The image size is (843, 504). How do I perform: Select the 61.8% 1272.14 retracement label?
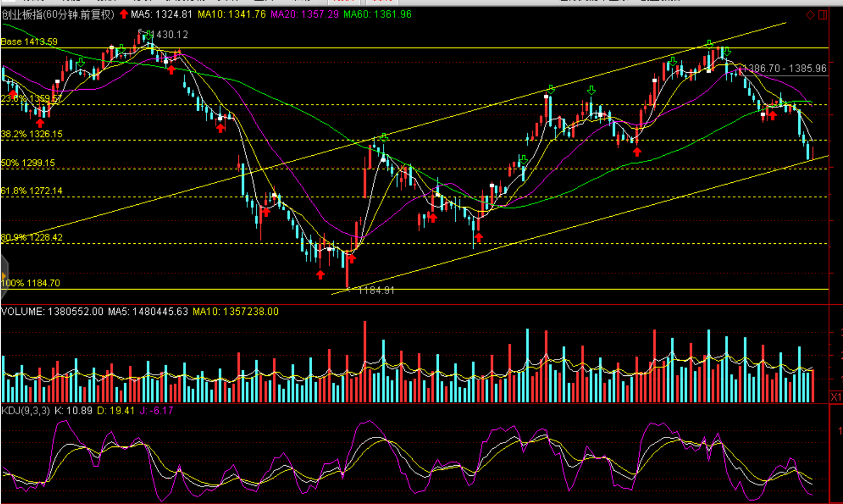32,191
